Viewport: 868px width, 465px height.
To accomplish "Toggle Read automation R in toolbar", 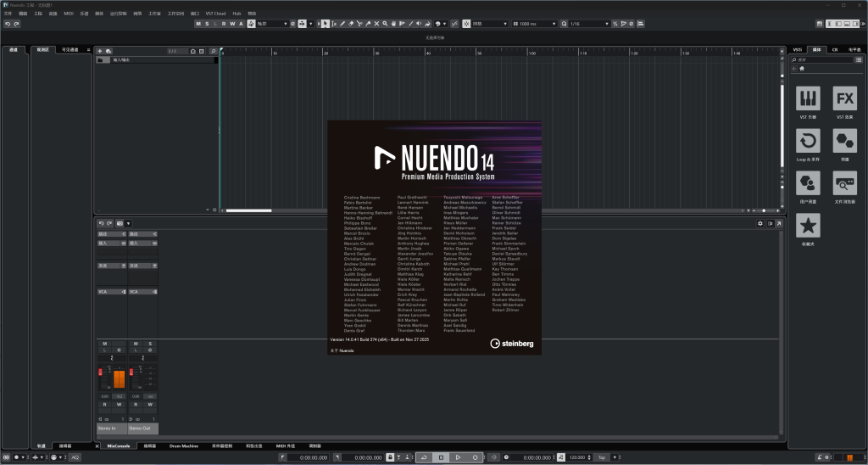I will 224,24.
